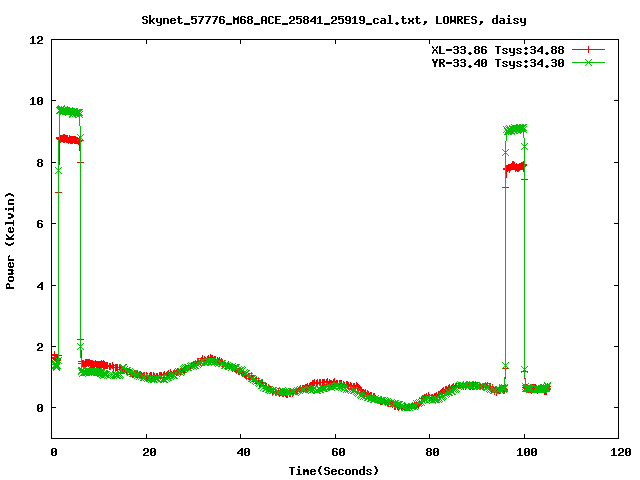
Task: Click the first red plateau near 8.8 Kelvin
Action: (69, 140)
